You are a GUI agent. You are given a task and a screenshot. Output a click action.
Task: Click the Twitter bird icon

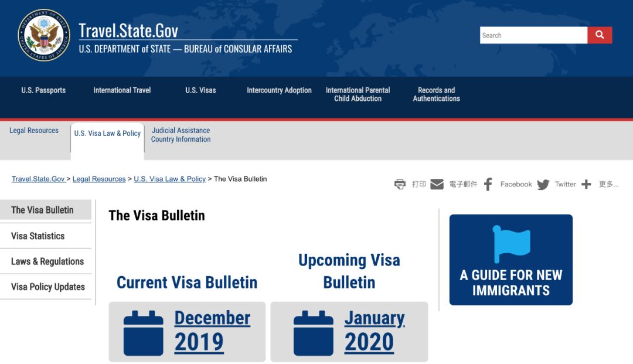click(x=543, y=185)
